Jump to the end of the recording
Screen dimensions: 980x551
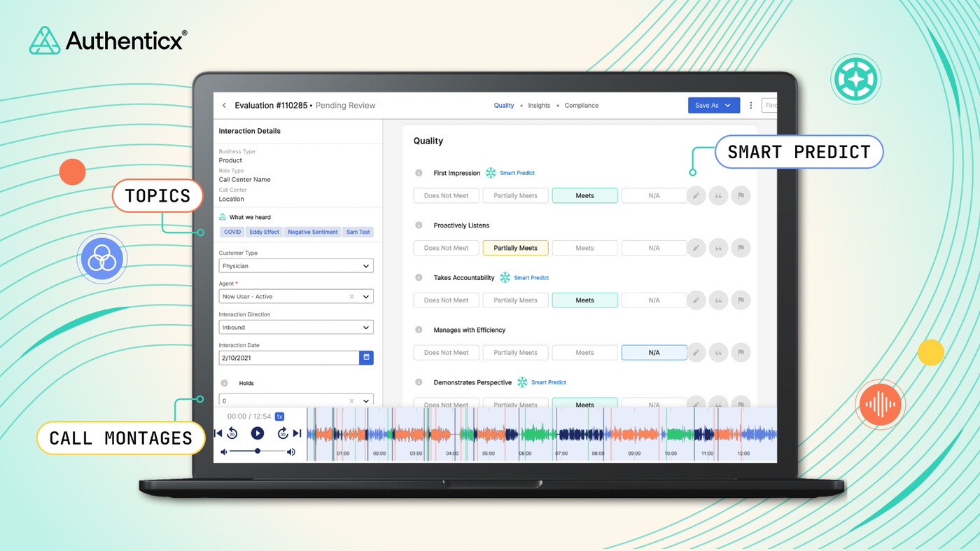pyautogui.click(x=297, y=433)
